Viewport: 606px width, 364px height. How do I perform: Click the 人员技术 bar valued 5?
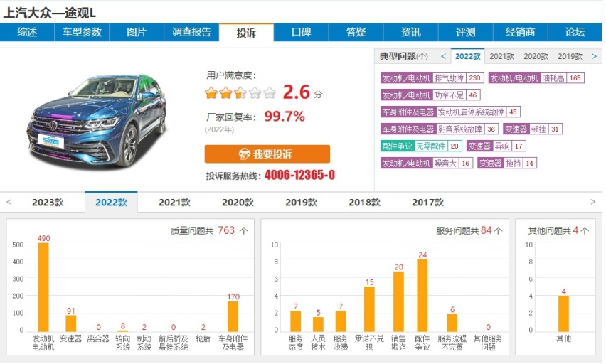pyautogui.click(x=319, y=325)
